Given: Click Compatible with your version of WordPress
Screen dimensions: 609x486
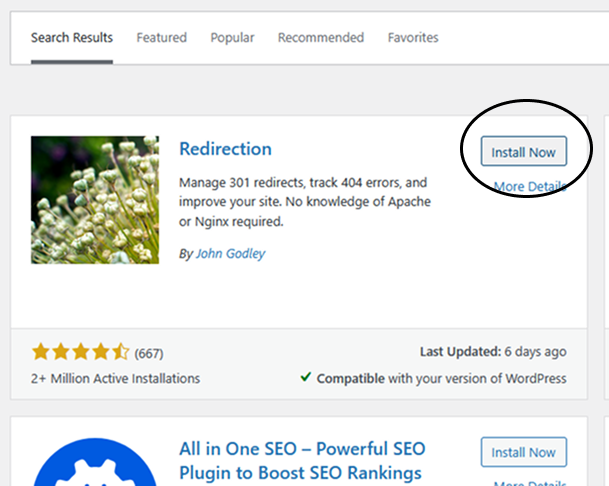Looking at the screenshot, I should pos(441,378).
